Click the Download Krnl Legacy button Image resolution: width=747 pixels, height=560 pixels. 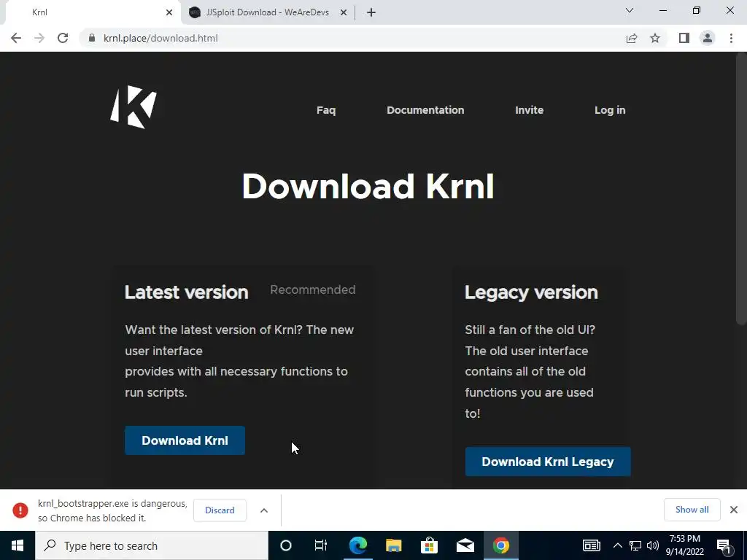[x=548, y=462]
